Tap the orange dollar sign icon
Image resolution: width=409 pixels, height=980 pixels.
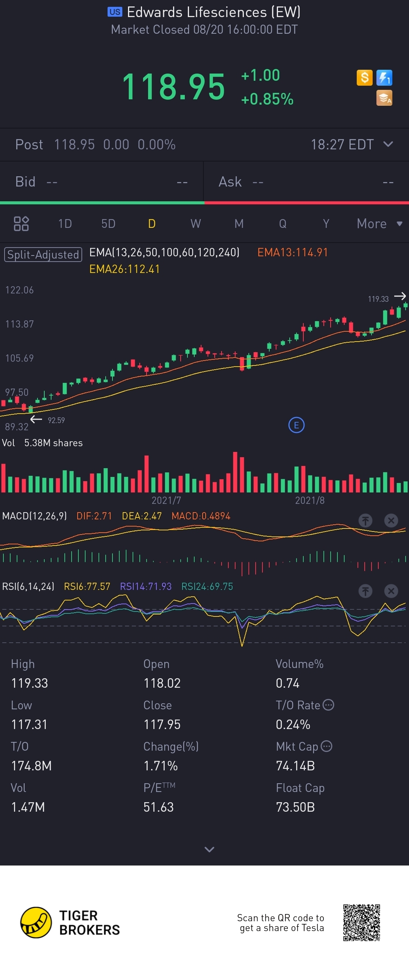pos(364,78)
